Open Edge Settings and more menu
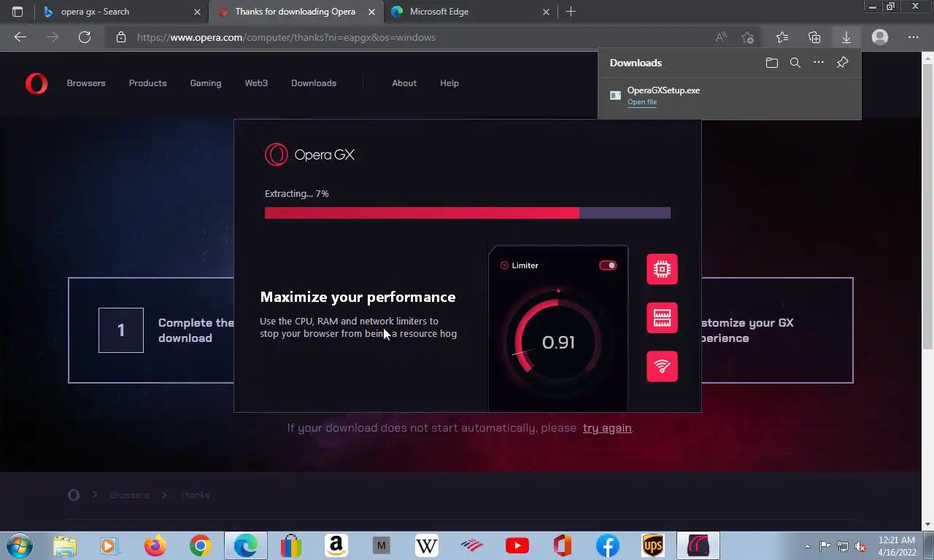934x560 pixels. pos(914,37)
